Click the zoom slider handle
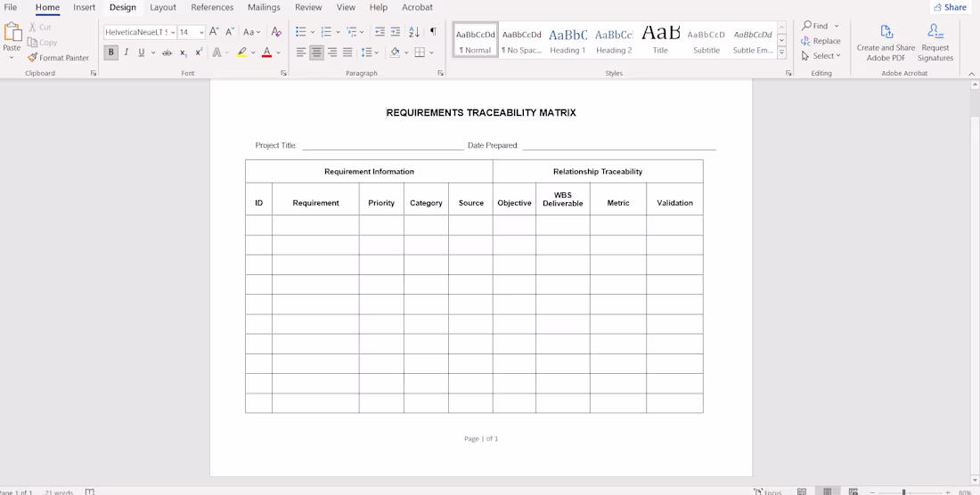980x495 pixels. (x=903, y=492)
